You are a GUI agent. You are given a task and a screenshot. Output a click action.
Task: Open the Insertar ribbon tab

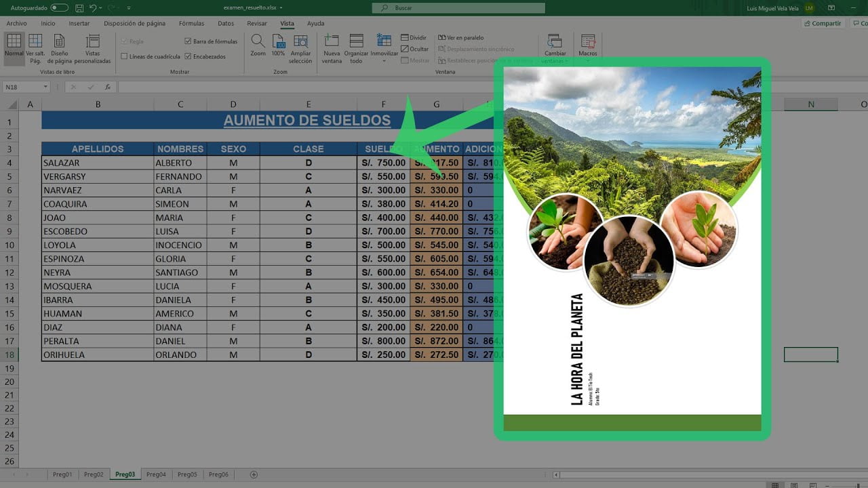79,23
